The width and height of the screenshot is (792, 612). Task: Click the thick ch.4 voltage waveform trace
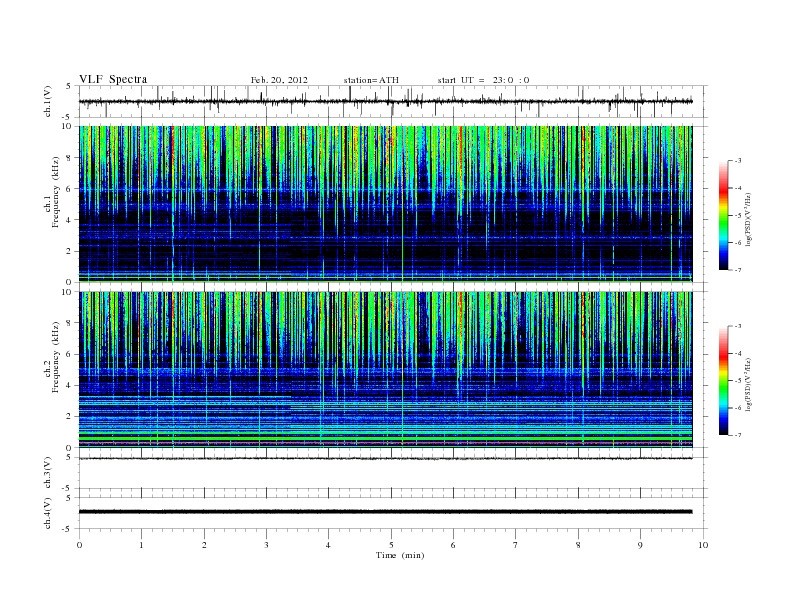point(385,512)
